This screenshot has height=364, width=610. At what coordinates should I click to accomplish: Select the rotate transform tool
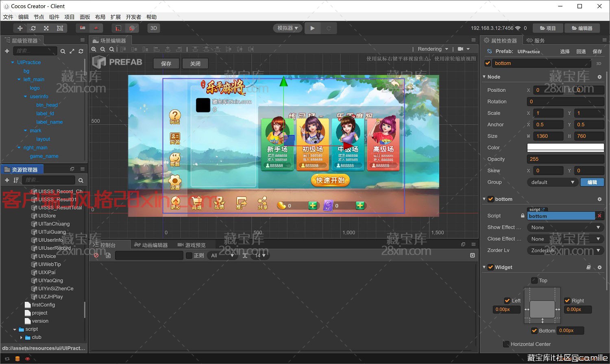(x=33, y=28)
